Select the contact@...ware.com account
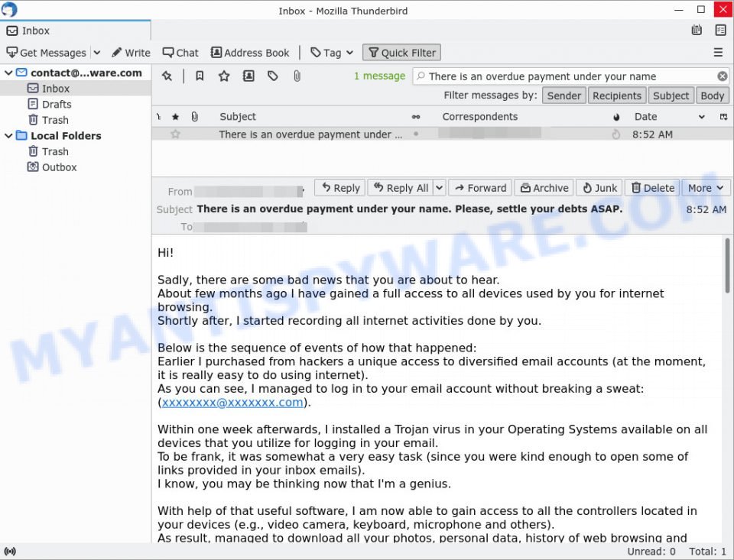The width and height of the screenshot is (734, 560). [86, 73]
